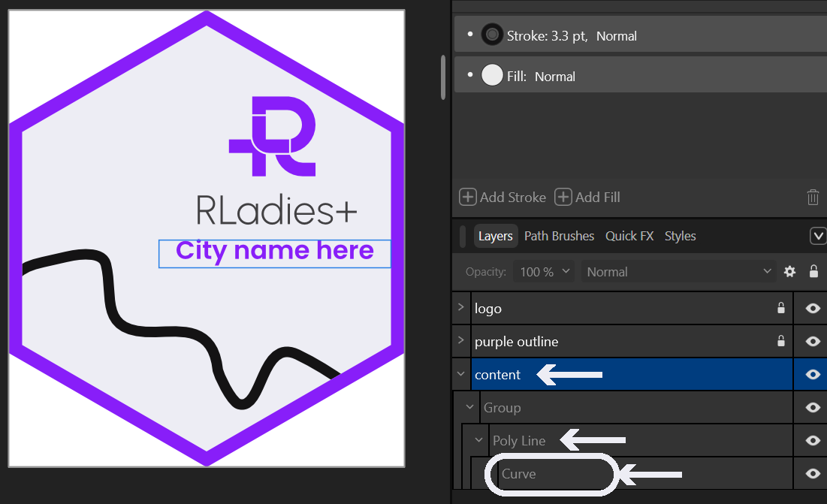Screen dimensions: 827x504
Task: Open the Quick FX tab
Action: (x=629, y=236)
